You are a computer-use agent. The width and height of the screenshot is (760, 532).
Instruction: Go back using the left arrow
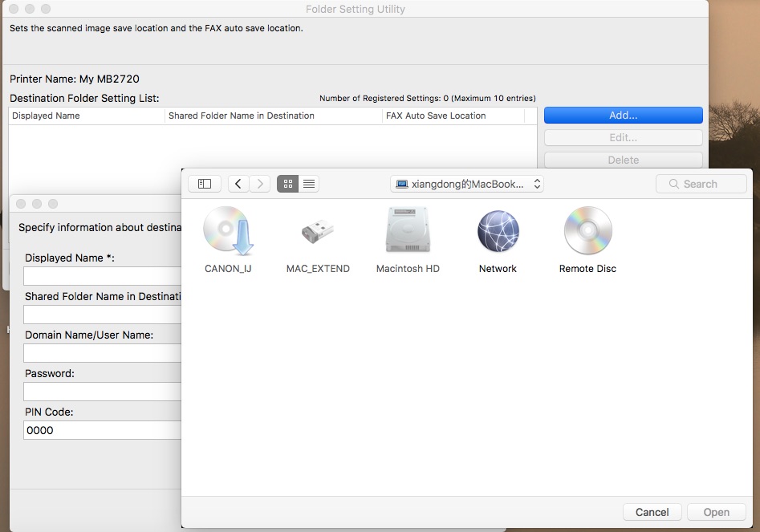pos(238,183)
